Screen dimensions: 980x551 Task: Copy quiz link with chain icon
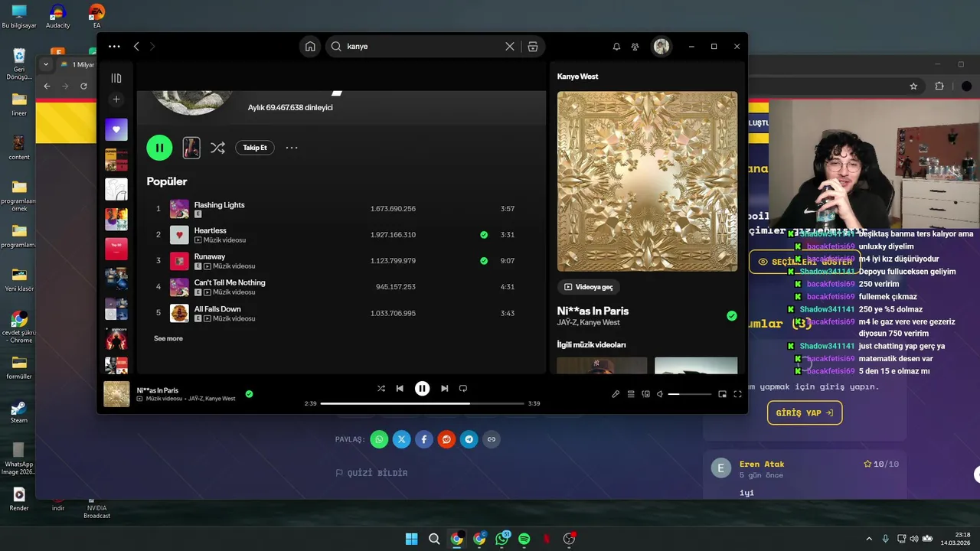coord(492,439)
